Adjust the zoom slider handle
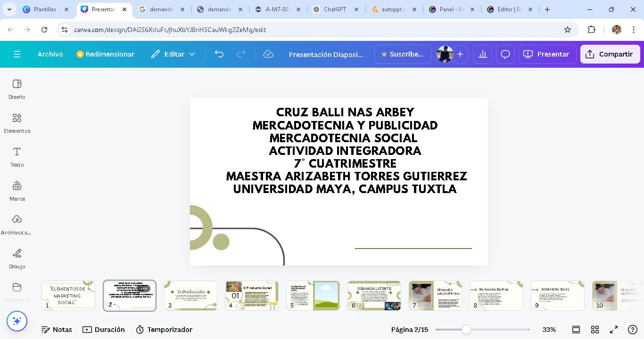644x339 pixels. (466, 330)
